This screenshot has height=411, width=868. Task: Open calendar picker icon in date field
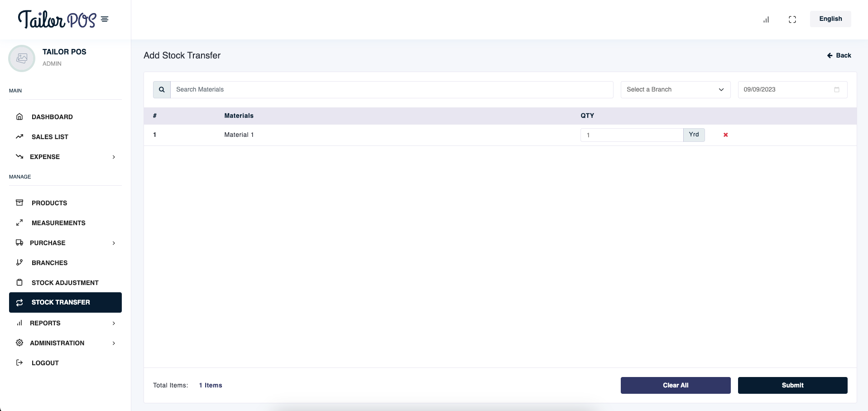(836, 90)
